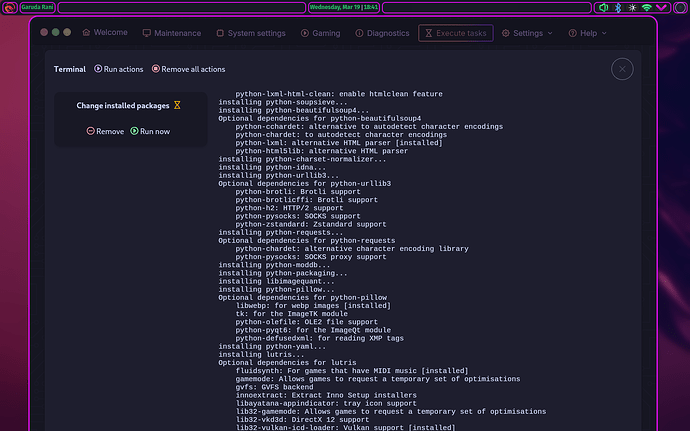Screen dimensions: 690x431
Task: Click the line 'installing lutris...'
Action: pyautogui.click(x=261, y=355)
